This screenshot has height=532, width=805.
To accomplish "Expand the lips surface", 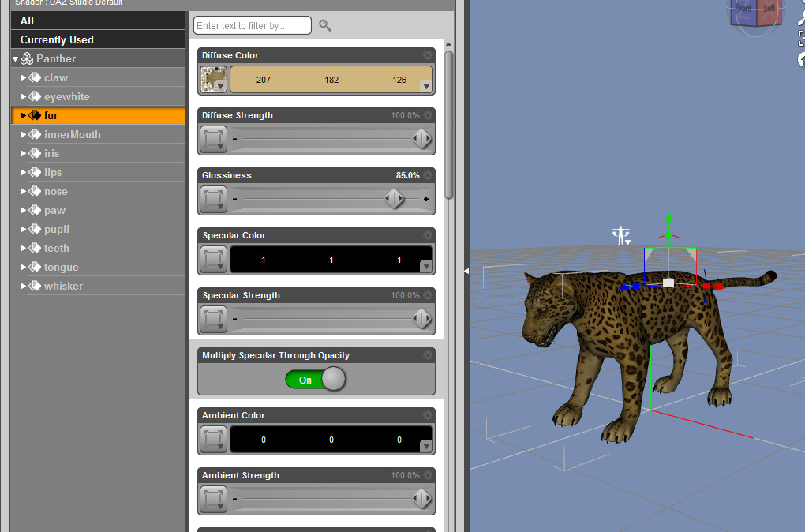I will [x=23, y=173].
